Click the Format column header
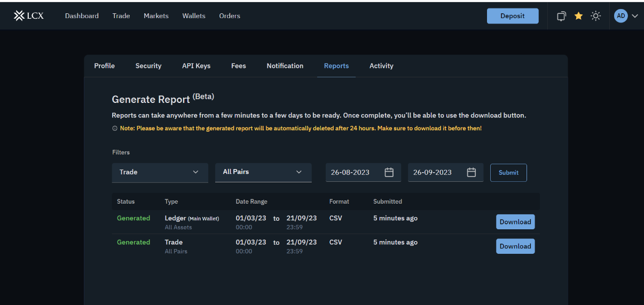644x305 pixels. click(339, 202)
